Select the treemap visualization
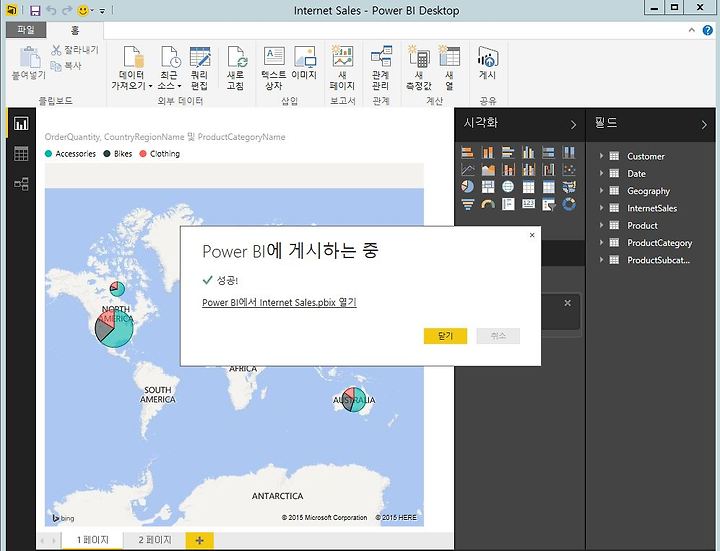Screen dimensions: 720x551 tap(488, 186)
